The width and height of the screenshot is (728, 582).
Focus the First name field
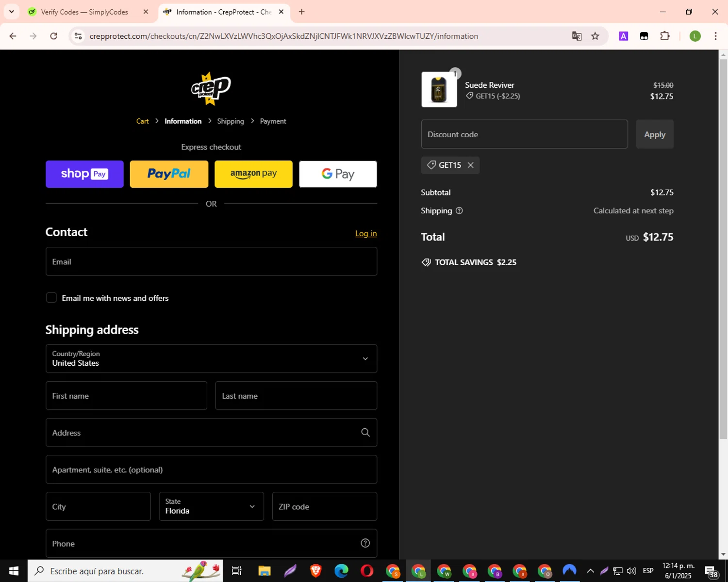click(126, 396)
